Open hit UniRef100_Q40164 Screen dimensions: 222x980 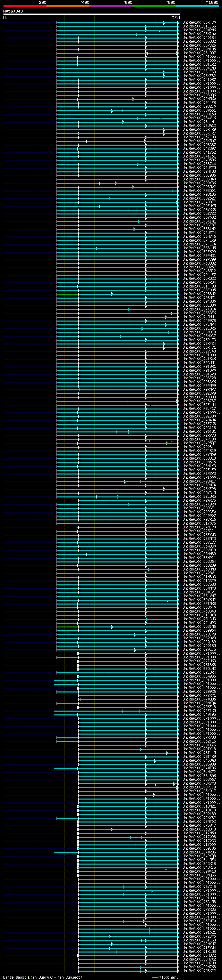199,38
